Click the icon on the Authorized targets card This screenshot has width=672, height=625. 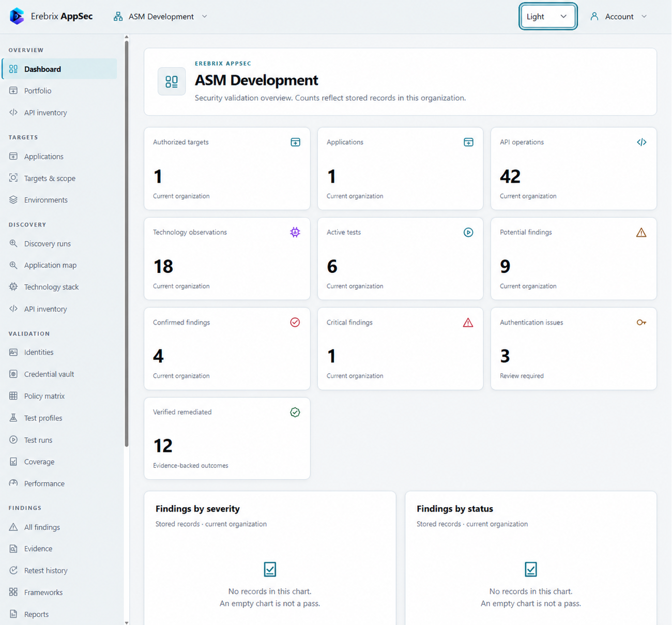tap(295, 142)
